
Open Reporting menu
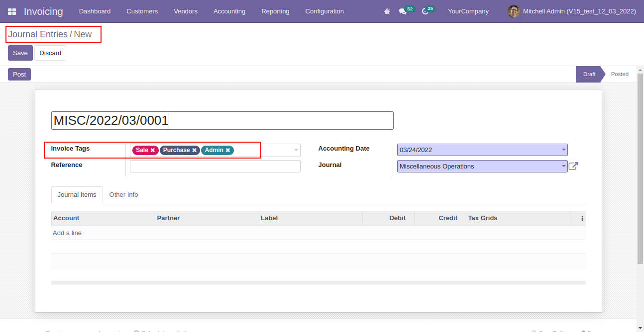(x=275, y=11)
